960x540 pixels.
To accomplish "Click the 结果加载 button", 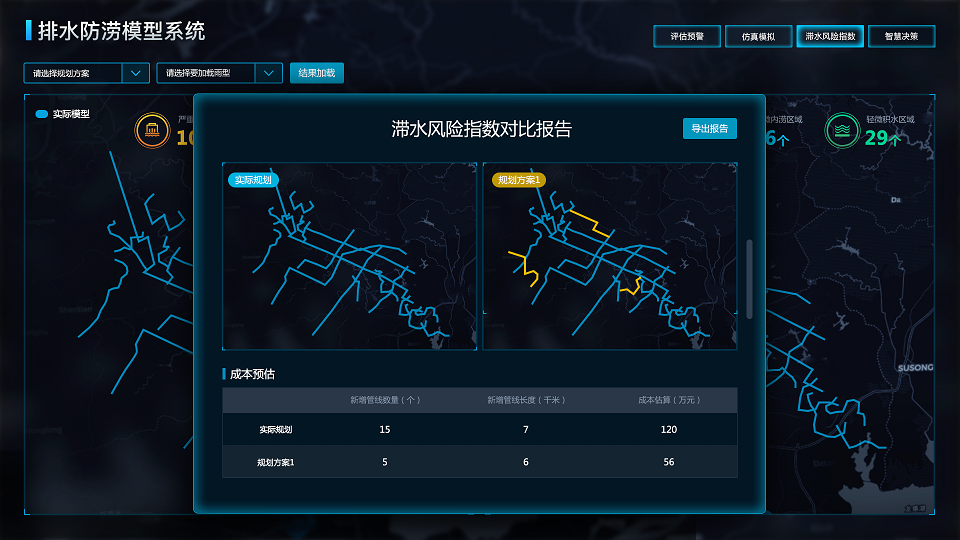I will [316, 73].
